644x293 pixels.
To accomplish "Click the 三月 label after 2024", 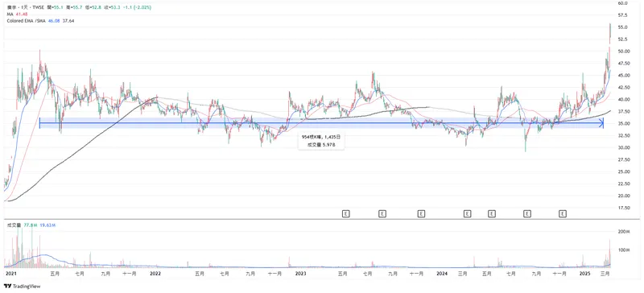I will click(463, 273).
